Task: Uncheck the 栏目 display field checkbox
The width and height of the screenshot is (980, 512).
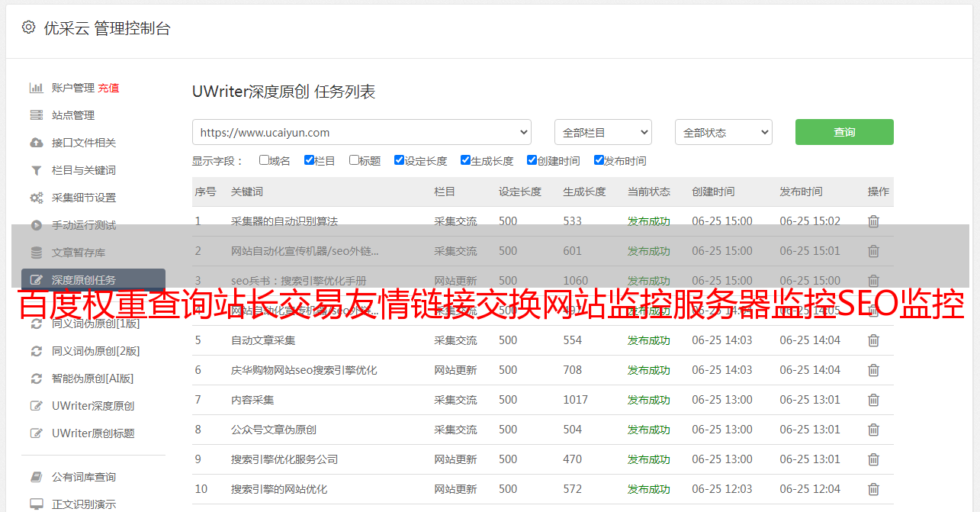Action: pyautogui.click(x=309, y=160)
